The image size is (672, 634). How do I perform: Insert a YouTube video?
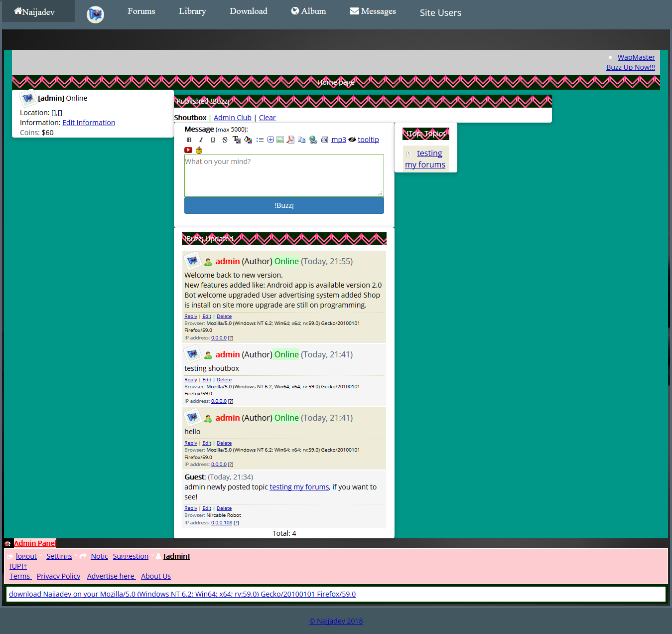[x=188, y=150]
